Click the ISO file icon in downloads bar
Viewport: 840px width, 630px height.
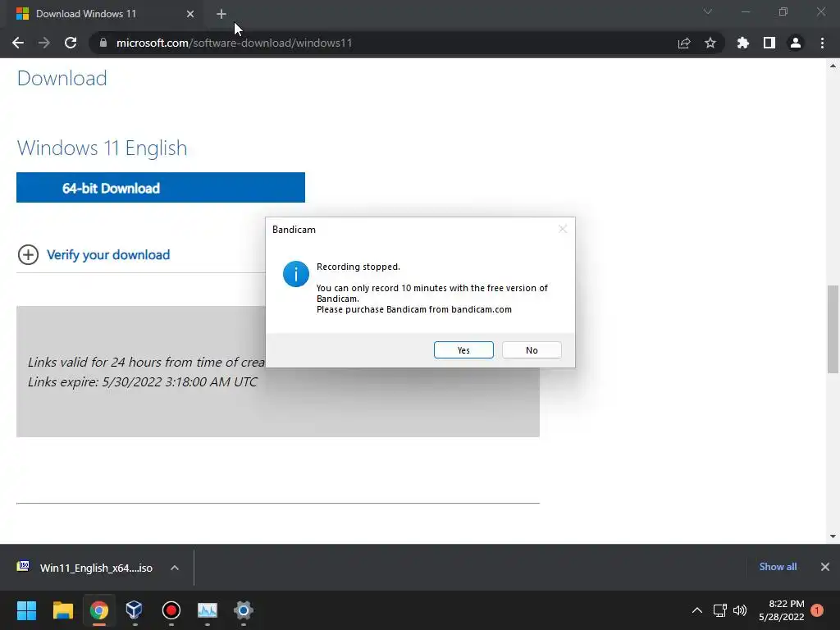pos(23,566)
